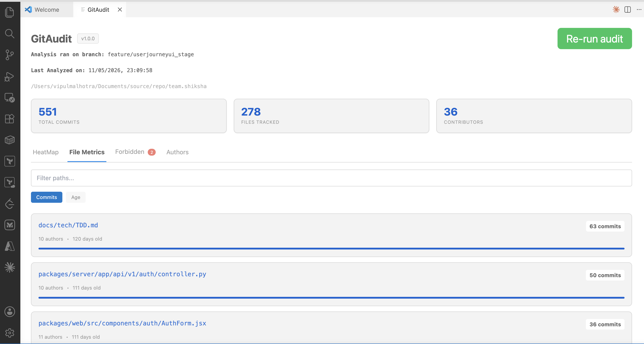Open the Source Control view

10,55
